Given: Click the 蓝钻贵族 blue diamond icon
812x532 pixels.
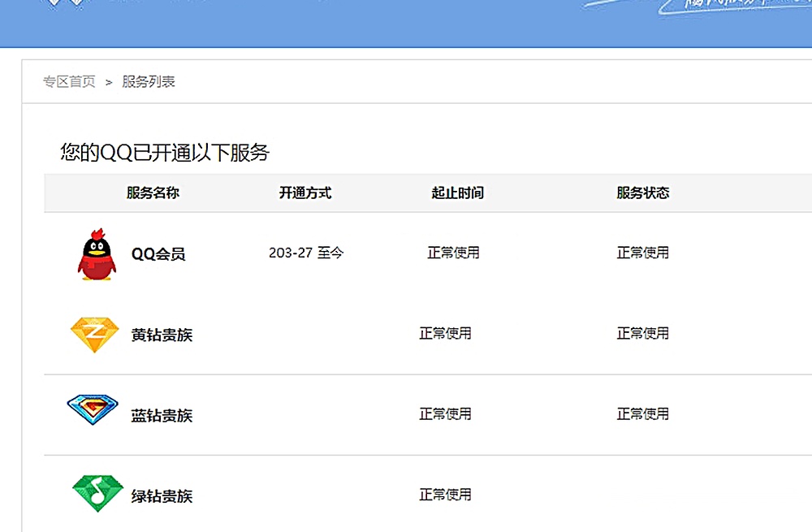Looking at the screenshot, I should [93, 409].
